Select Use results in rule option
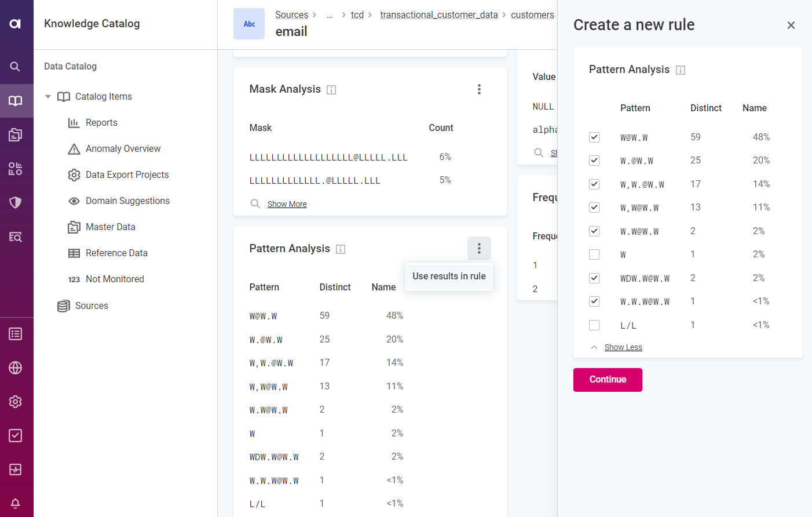This screenshot has width=812, height=517. pos(449,276)
